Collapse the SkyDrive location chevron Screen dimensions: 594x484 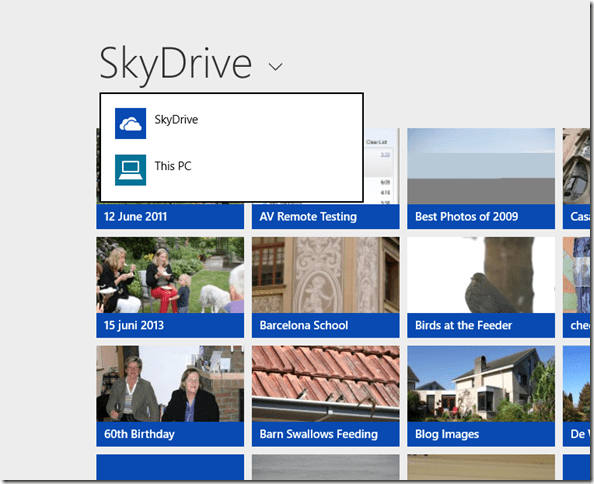click(x=275, y=67)
